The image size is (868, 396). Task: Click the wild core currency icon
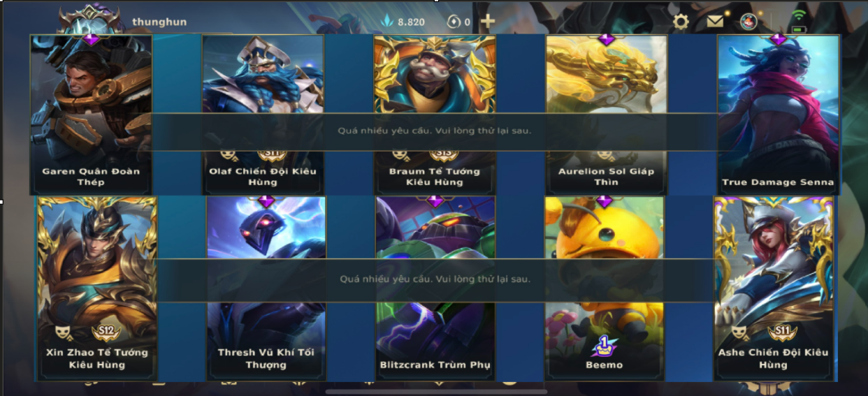click(x=454, y=22)
